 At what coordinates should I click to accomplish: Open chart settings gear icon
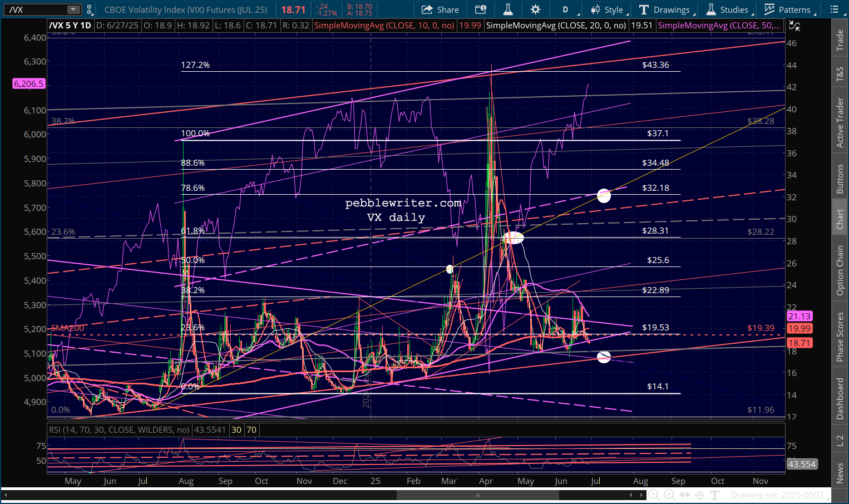tap(535, 9)
